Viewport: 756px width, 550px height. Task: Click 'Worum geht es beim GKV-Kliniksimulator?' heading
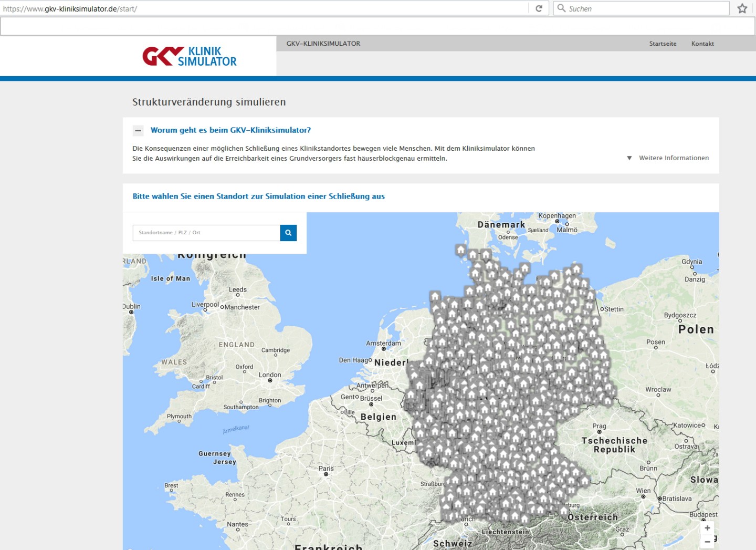(230, 130)
